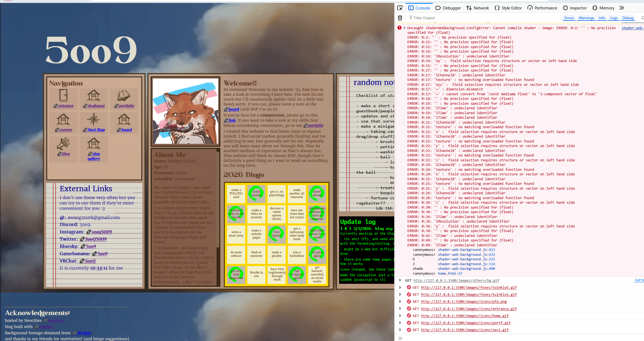Click the doghouse navigation icon

point(93,96)
